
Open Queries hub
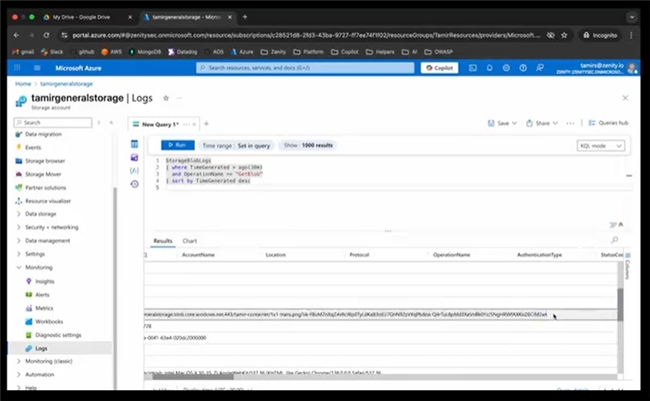(x=610, y=123)
